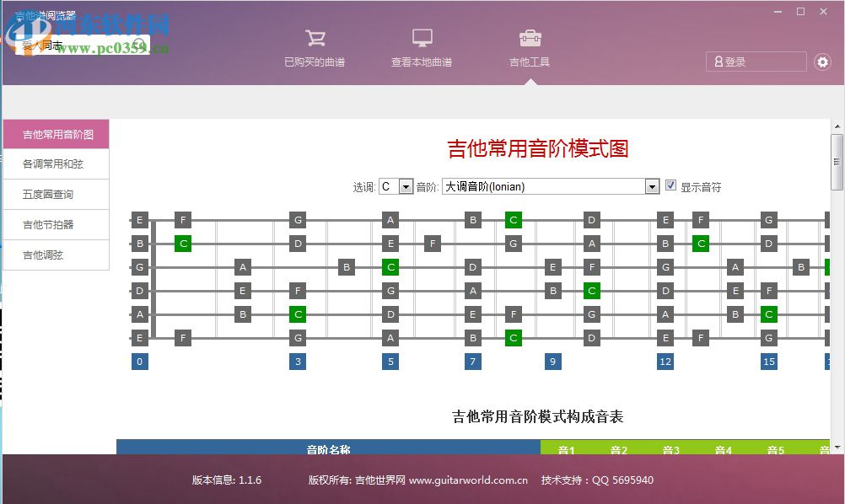Viewport: 845px width, 504px height.
Task: Open the 吉他调弦 tuning tool
Action: point(57,255)
